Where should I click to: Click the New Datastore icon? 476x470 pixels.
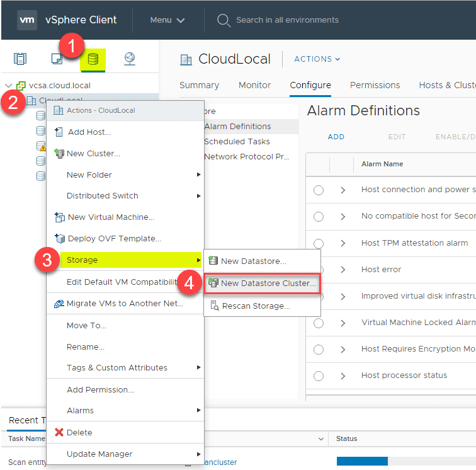pyautogui.click(x=213, y=260)
